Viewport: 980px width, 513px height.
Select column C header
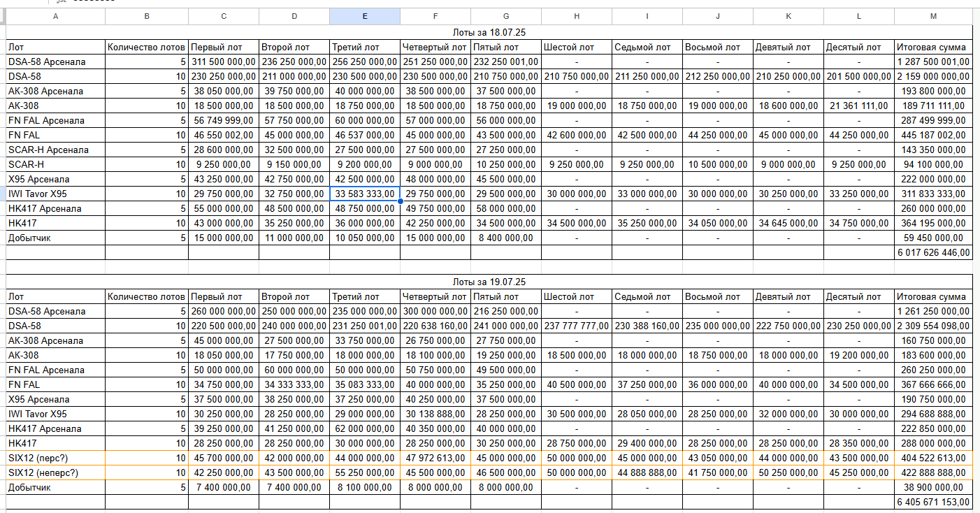(x=224, y=16)
